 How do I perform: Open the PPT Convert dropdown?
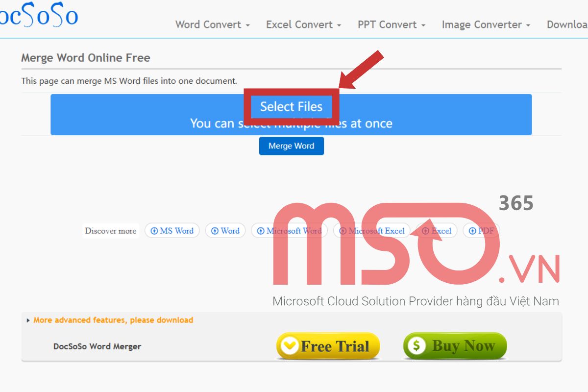tap(392, 24)
